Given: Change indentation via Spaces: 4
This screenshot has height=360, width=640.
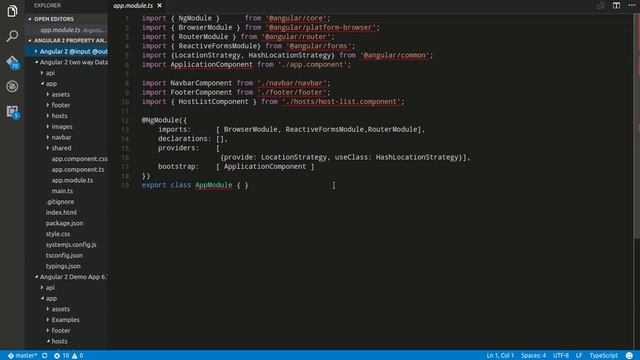Looking at the screenshot, I should pyautogui.click(x=533, y=356).
